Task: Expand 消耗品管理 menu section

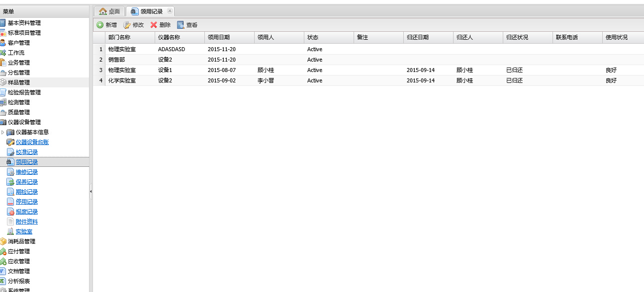Action: tap(21, 241)
